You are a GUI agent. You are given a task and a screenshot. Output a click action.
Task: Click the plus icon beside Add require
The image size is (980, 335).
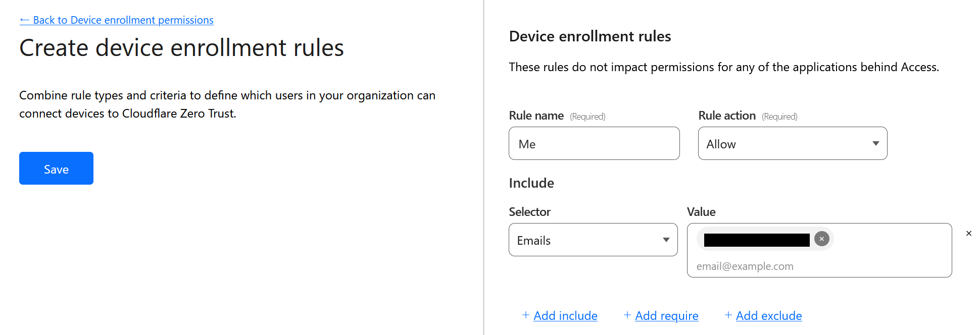pyautogui.click(x=627, y=315)
